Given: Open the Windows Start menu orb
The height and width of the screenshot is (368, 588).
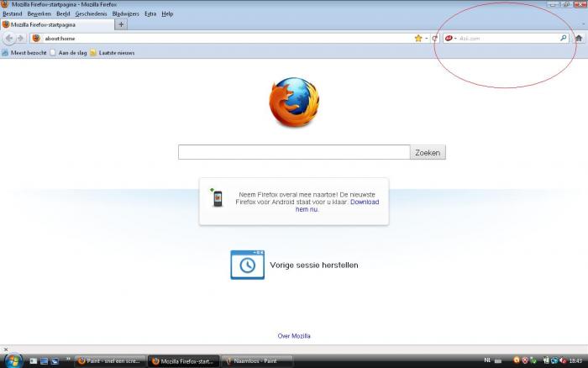Looking at the screenshot, I should pos(13,361).
